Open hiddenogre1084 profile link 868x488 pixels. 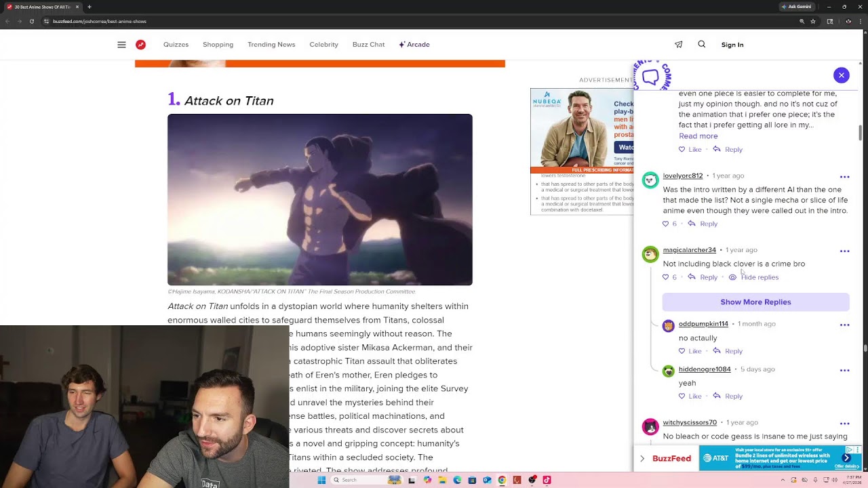click(705, 369)
